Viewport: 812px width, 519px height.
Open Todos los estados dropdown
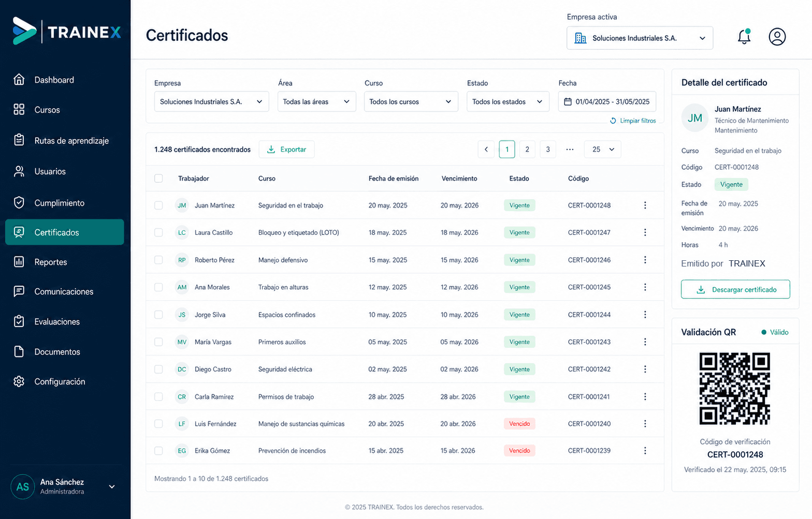click(x=508, y=101)
